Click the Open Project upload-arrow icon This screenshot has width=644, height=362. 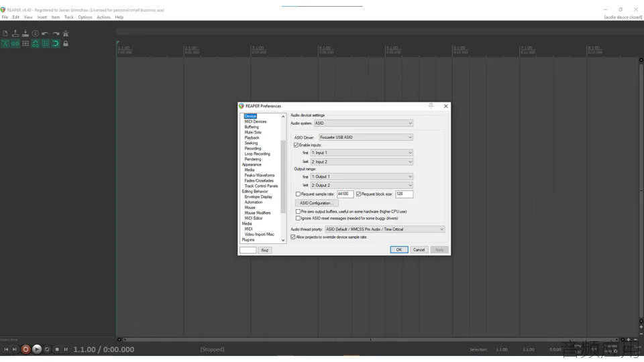15,34
